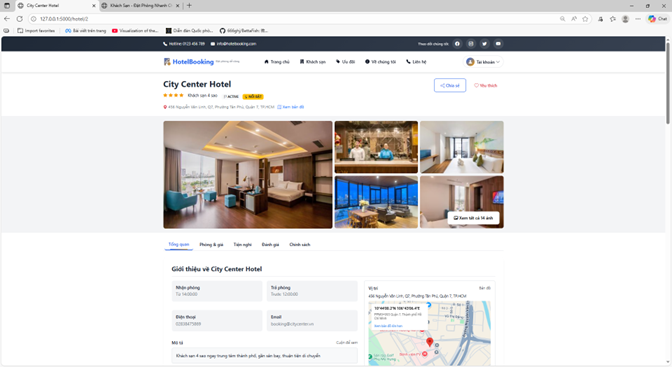
Task: Open Copilot Chat button
Action: point(658,19)
